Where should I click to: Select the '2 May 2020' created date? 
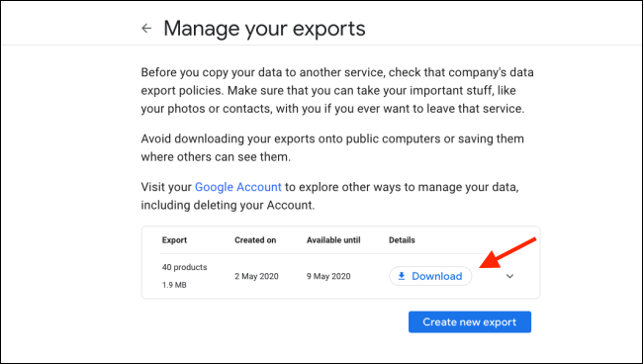tap(256, 276)
